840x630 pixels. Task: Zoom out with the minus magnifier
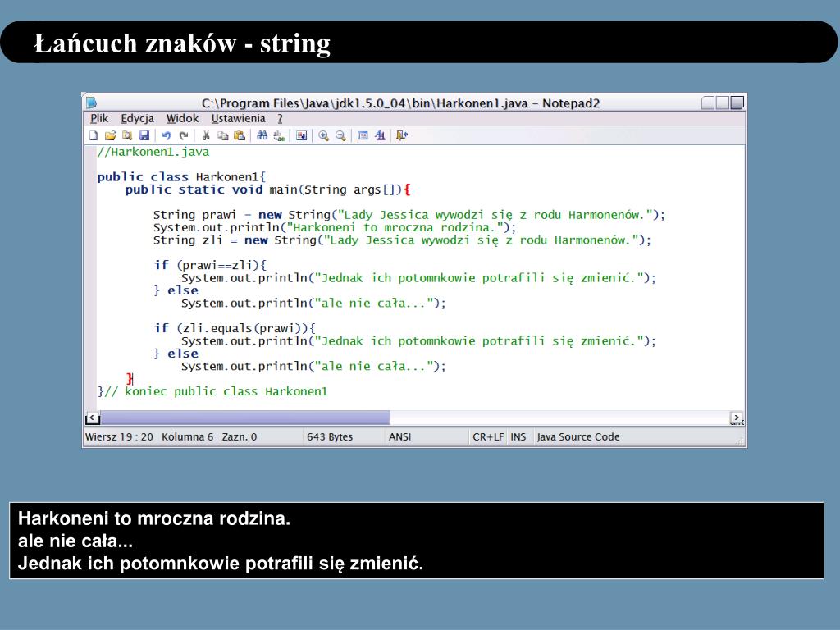coord(340,135)
